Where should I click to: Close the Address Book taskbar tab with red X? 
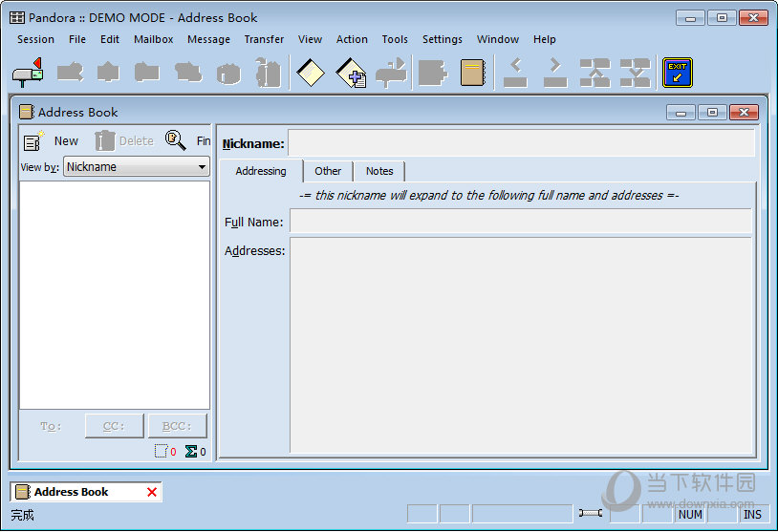152,492
